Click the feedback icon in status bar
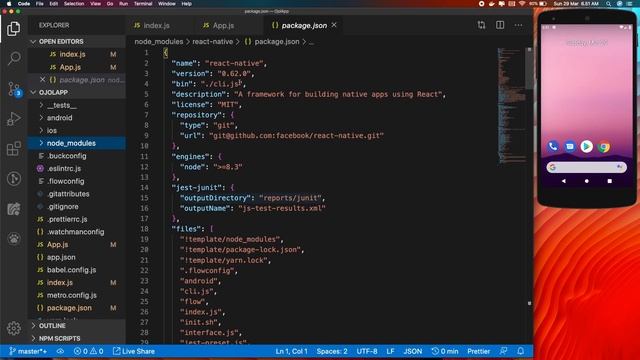 click(504, 351)
